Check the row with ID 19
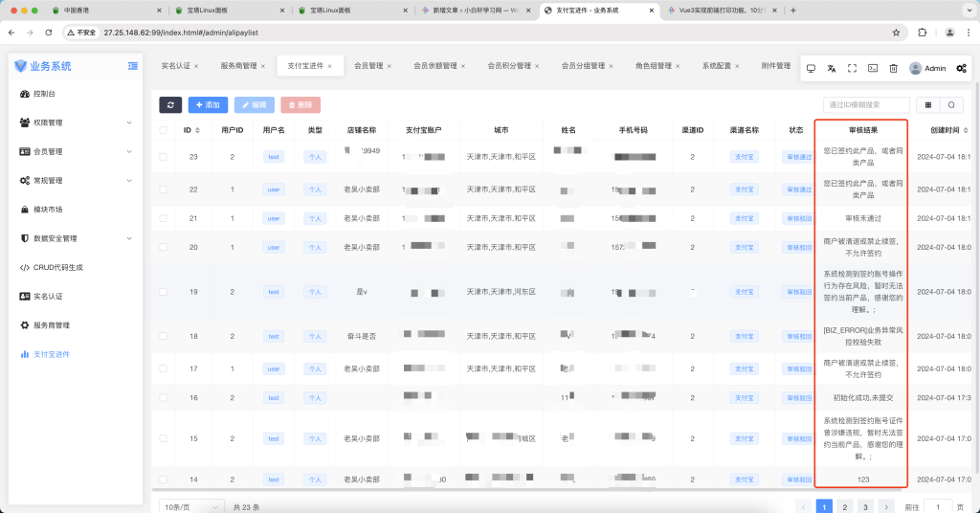 click(163, 292)
